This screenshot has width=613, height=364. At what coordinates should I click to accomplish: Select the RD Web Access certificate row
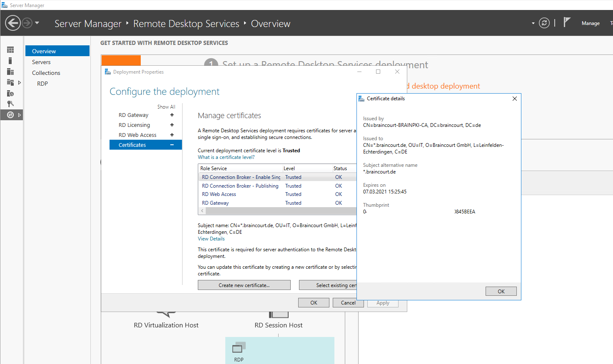[x=277, y=194]
